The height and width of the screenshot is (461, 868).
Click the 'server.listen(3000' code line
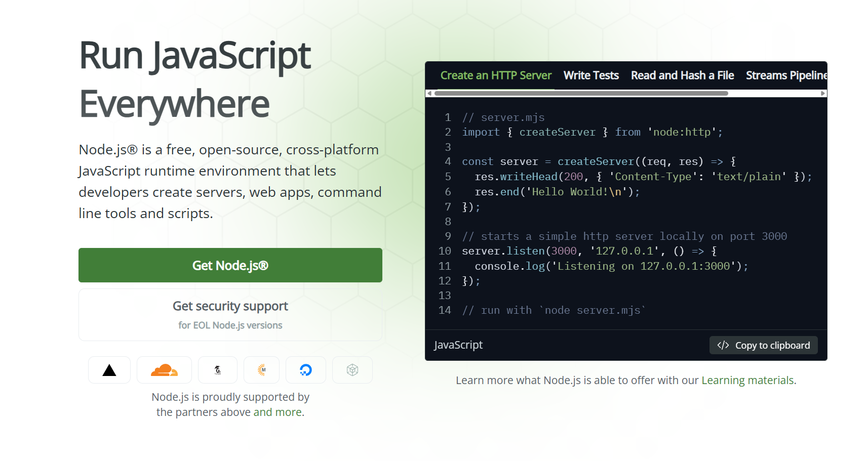(x=589, y=251)
